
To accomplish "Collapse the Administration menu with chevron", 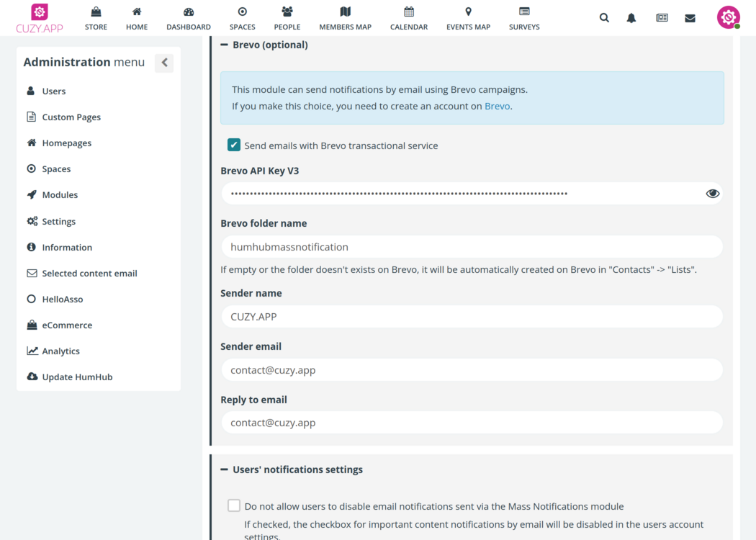I will pos(164,63).
